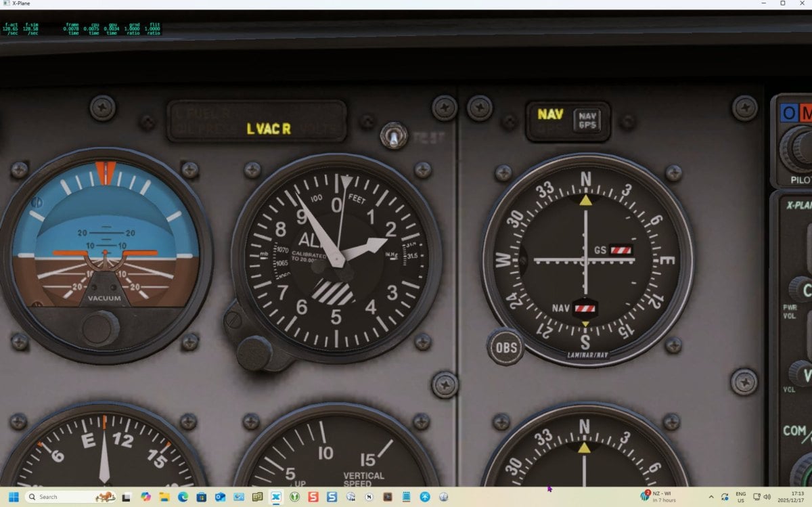This screenshot has width=812, height=507.
Task: Click the NAV warning flag on the NAV indicator
Action: [585, 309]
